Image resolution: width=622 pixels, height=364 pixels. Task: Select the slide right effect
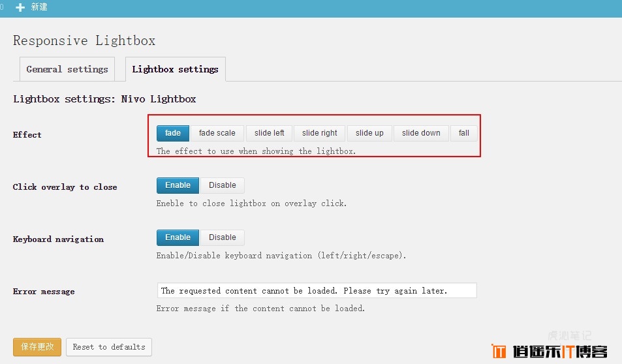pyautogui.click(x=319, y=133)
